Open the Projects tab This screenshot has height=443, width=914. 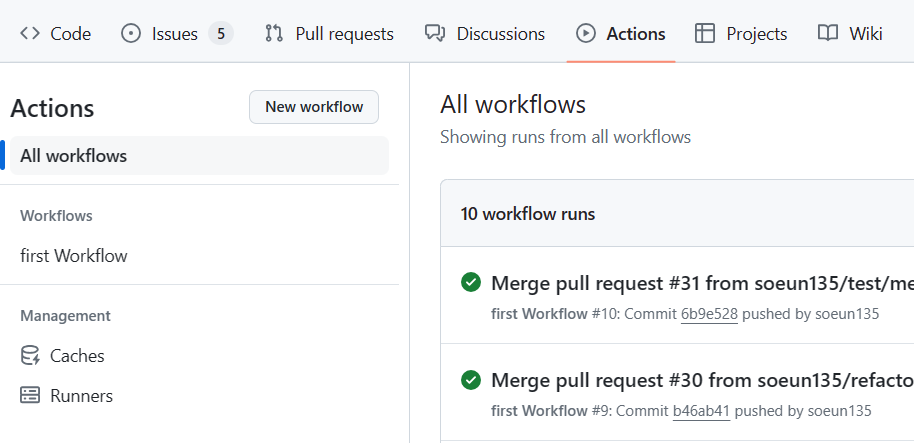click(x=741, y=34)
